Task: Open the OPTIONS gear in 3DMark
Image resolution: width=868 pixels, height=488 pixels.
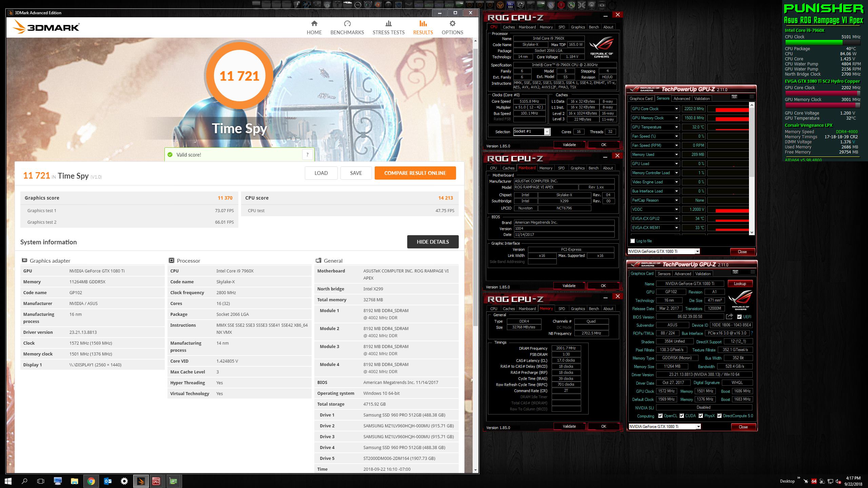Action: [x=452, y=27]
